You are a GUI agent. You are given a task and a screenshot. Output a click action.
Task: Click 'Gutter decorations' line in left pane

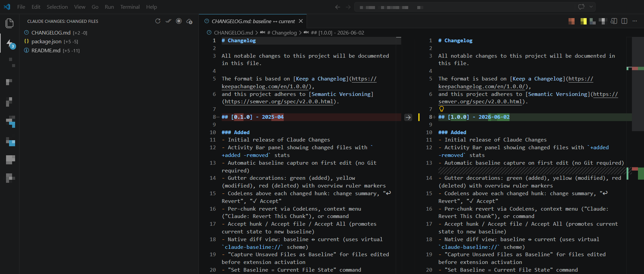tap(304, 182)
